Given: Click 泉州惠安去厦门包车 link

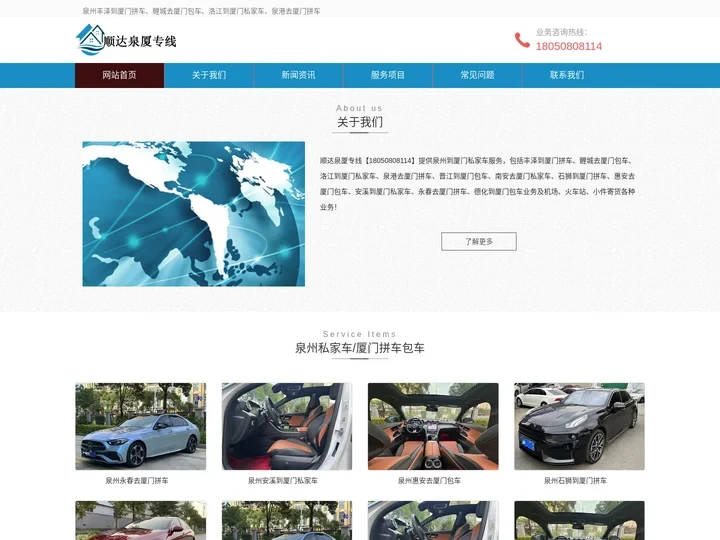Looking at the screenshot, I should click(x=429, y=481).
